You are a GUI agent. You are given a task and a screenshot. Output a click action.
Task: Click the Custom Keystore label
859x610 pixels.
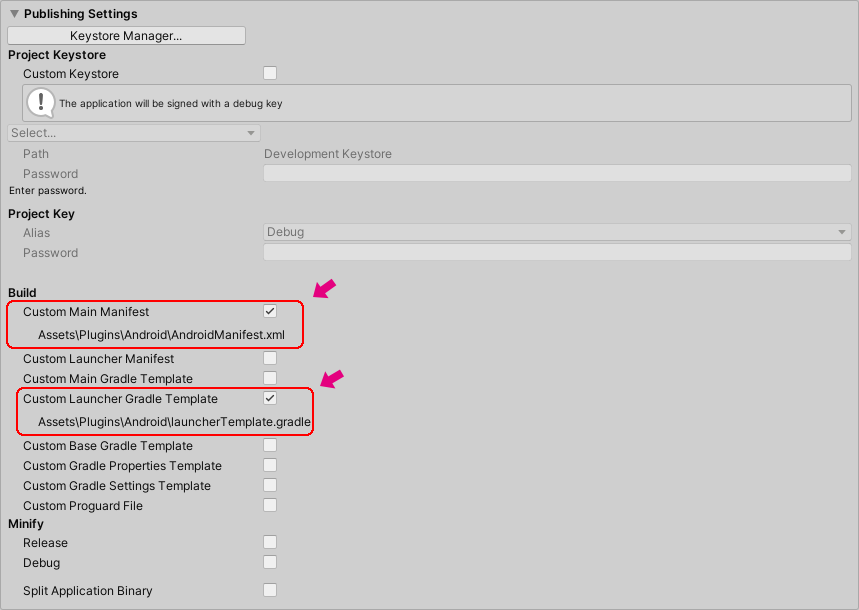[71, 74]
